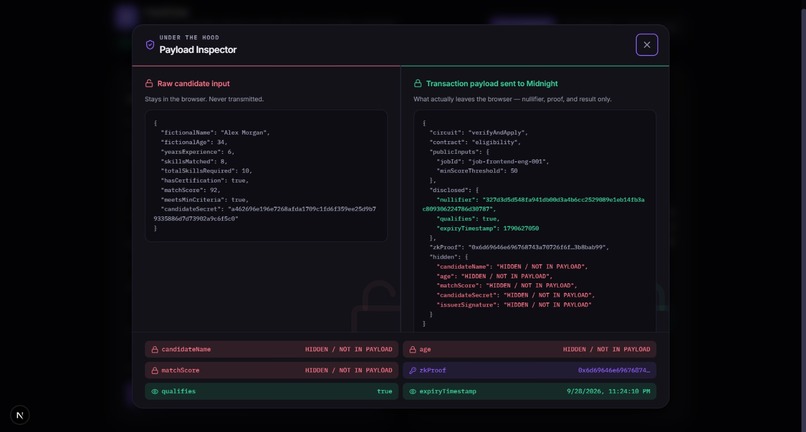Click the lock icon on candidateName row
This screenshot has height=432, width=806.
[x=154, y=349]
